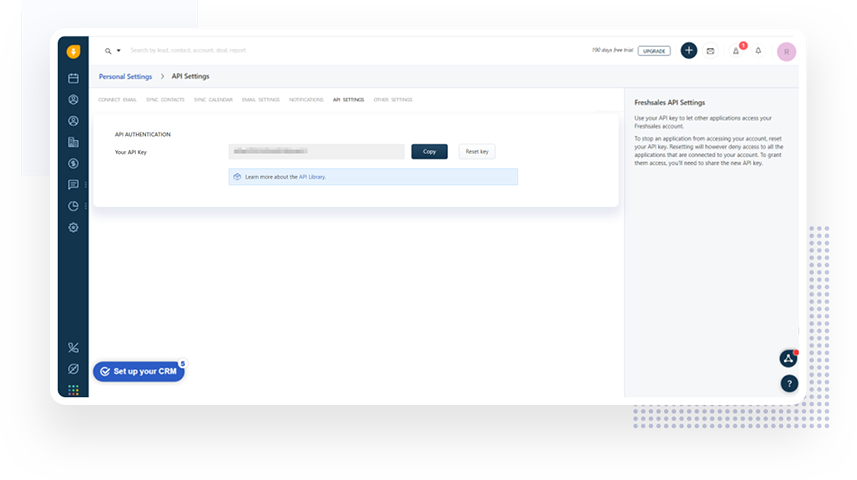Viewport: 857px width, 480px height.
Task: Click the 'Freshsales API Settings' heading
Action: 670,103
